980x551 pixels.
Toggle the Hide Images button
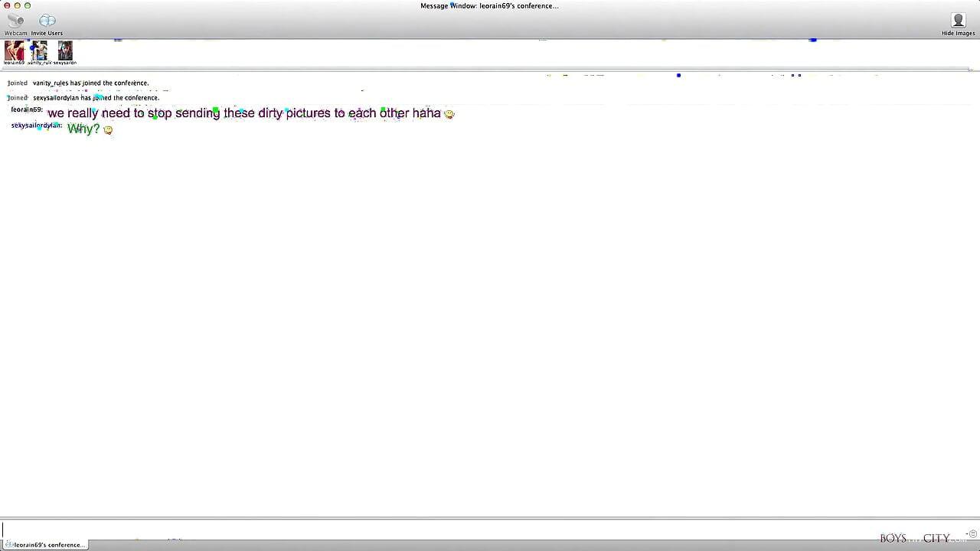(x=958, y=24)
